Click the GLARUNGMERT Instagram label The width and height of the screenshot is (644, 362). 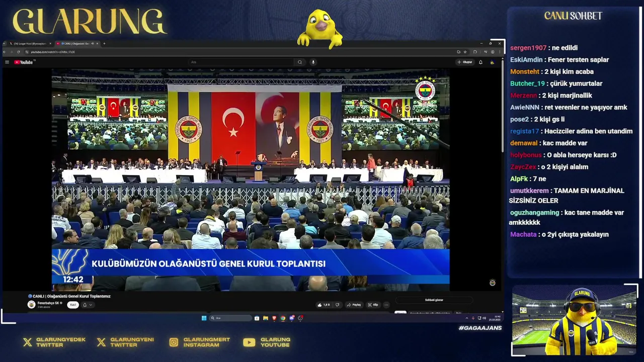tap(207, 342)
